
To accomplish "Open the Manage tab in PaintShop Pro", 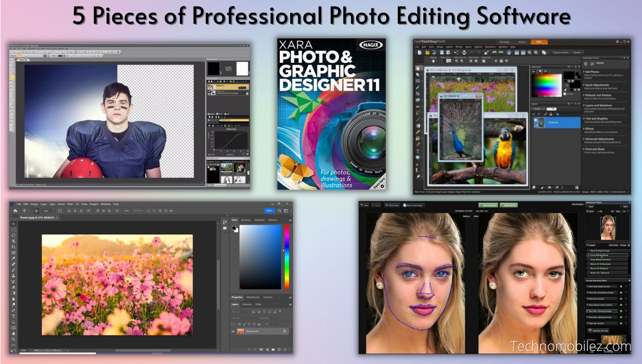I will point(504,42).
